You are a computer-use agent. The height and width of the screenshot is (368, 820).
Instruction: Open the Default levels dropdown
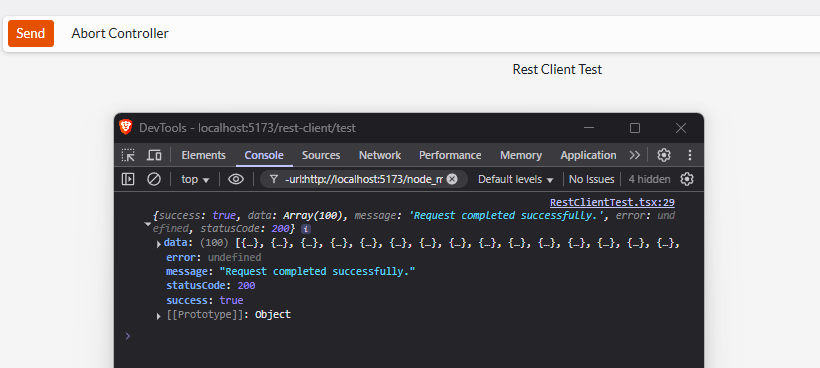[x=516, y=179]
